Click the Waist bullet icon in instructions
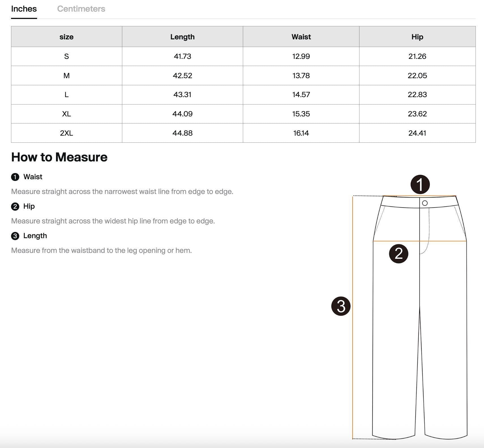This screenshot has width=484, height=448. point(15,177)
